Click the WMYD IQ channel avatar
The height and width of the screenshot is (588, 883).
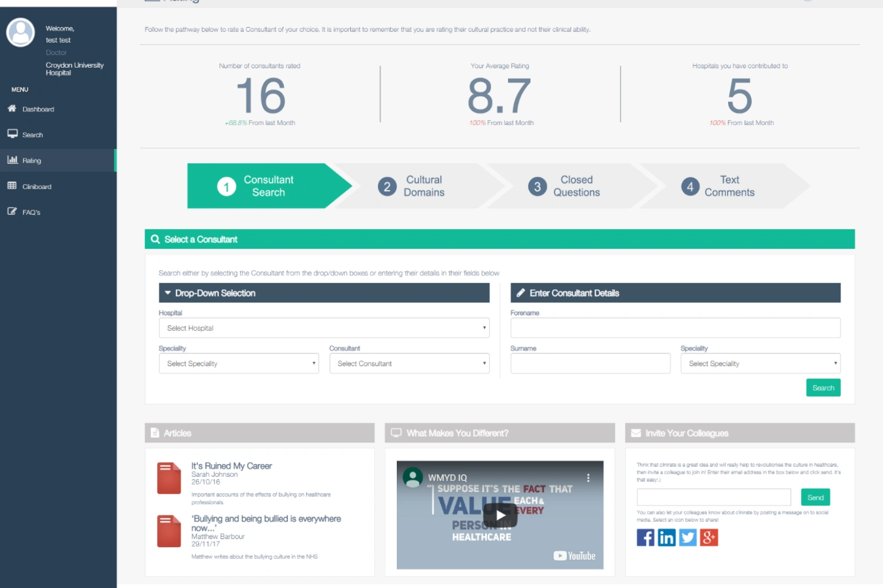pos(413,477)
